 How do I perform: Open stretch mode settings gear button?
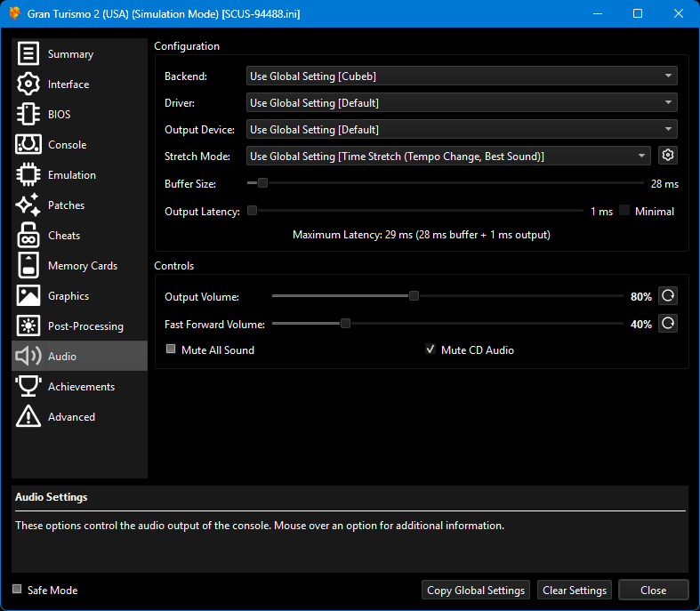coord(668,156)
